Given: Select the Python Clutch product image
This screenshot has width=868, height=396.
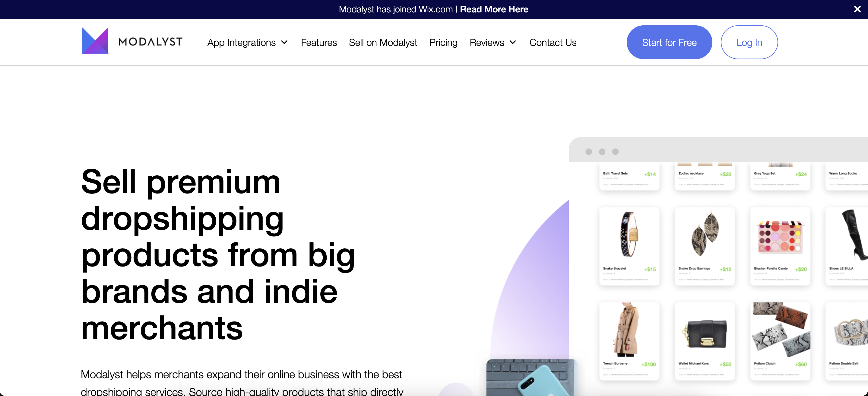Looking at the screenshot, I should 781,329.
